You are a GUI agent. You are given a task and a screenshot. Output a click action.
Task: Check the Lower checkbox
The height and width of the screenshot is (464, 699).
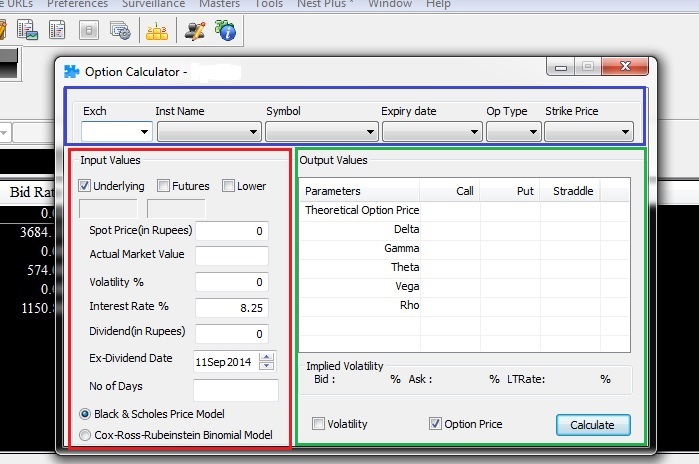(228, 185)
